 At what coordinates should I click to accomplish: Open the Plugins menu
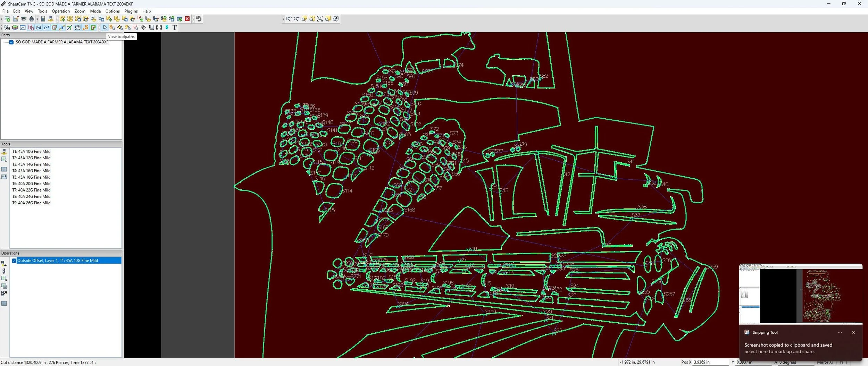[131, 11]
